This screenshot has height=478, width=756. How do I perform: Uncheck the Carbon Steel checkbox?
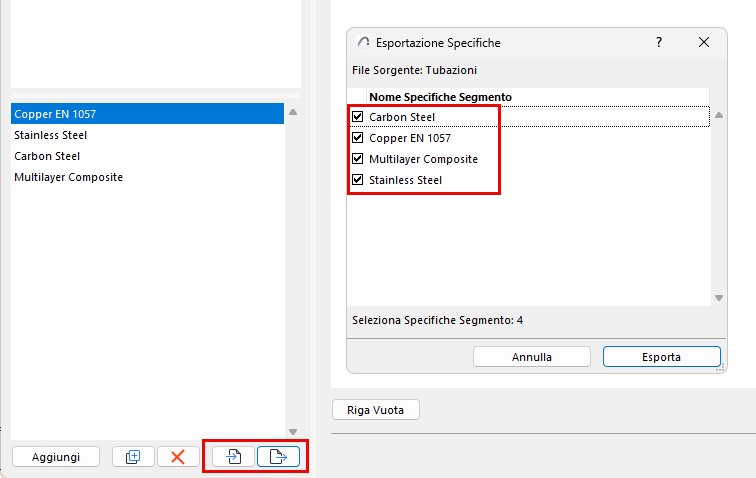click(x=358, y=117)
